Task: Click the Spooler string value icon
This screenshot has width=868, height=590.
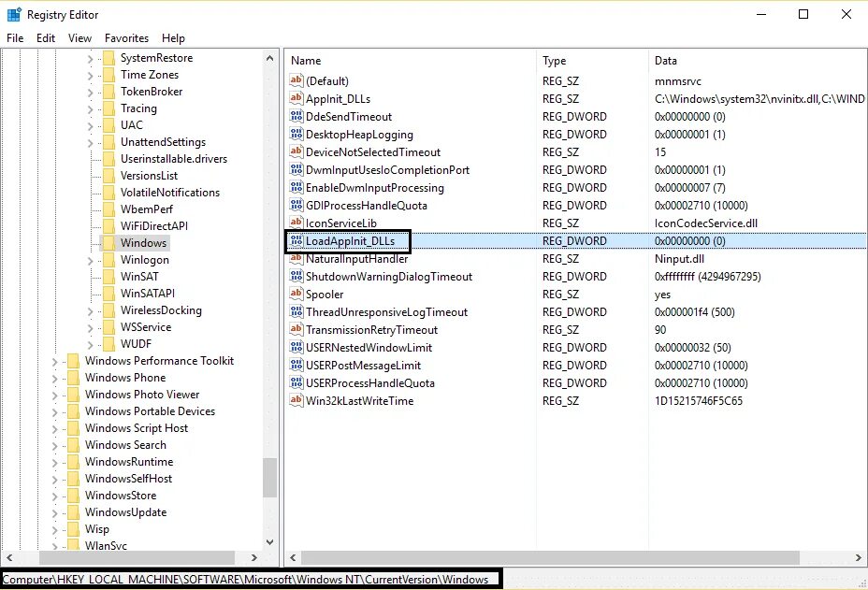Action: (x=297, y=294)
